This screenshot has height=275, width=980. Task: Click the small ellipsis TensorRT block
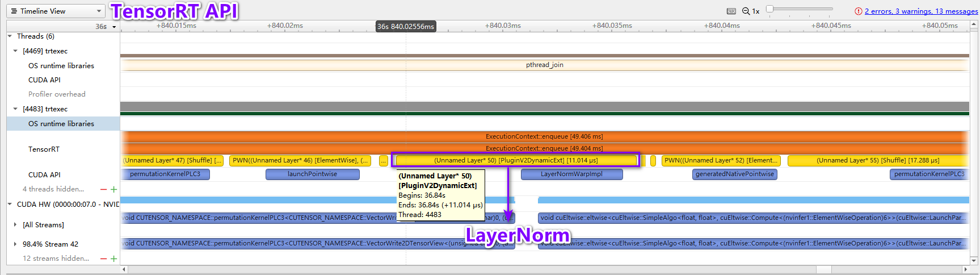(x=384, y=161)
